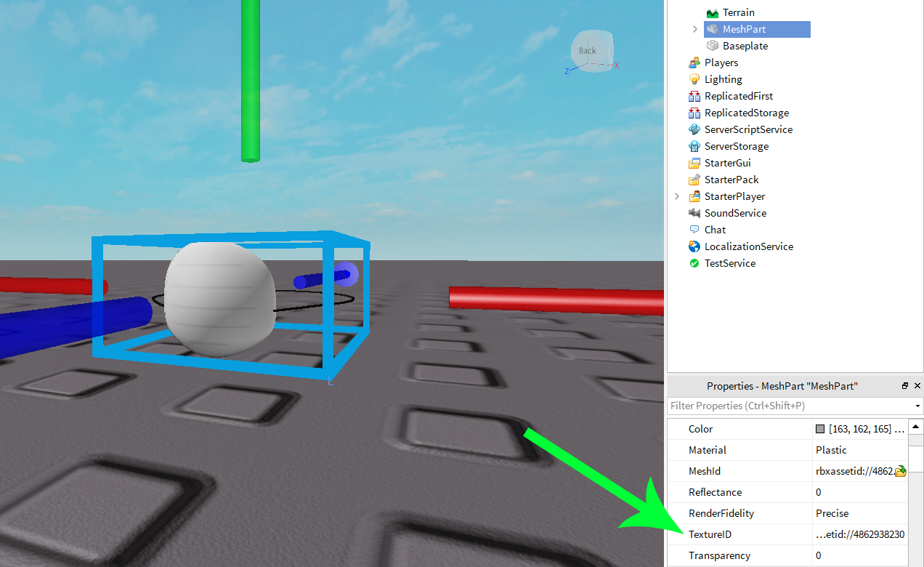Expand the MeshPart tree node

point(695,29)
